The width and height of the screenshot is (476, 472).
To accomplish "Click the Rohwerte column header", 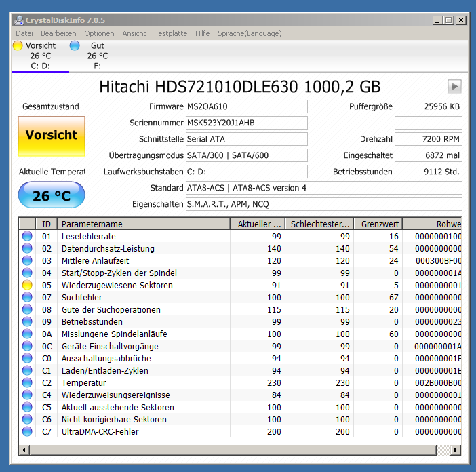I will pyautogui.click(x=433, y=224).
